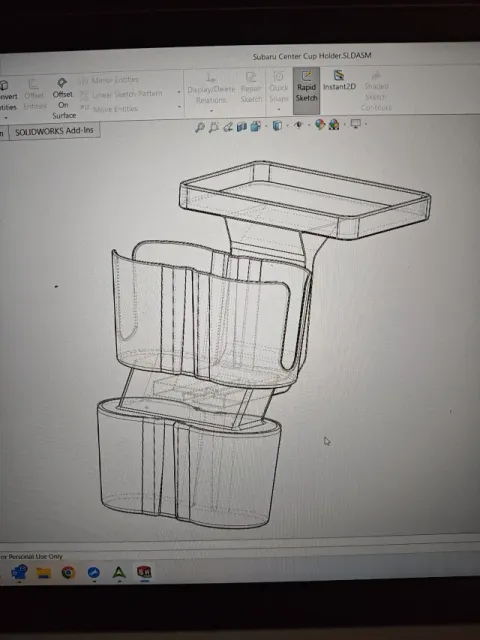Viewport: 480px width, 640px height.
Task: Open the Display/Delete Relations tool
Action: [x=211, y=89]
